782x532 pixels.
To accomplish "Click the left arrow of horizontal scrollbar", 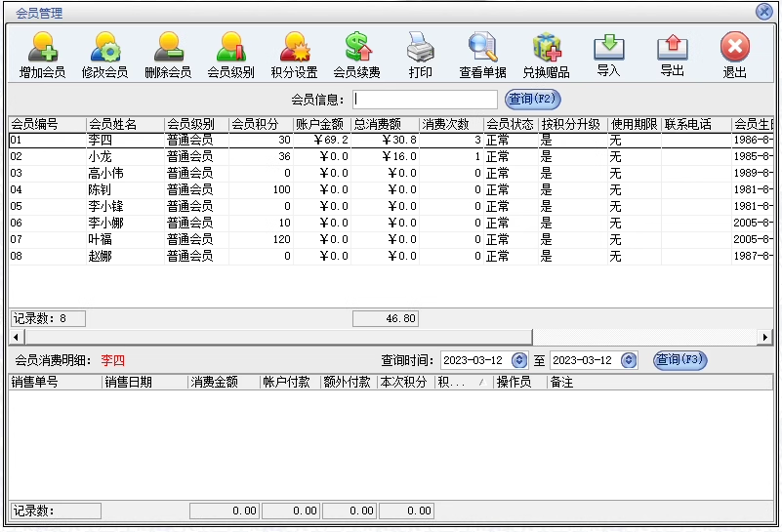I will tap(17, 337).
